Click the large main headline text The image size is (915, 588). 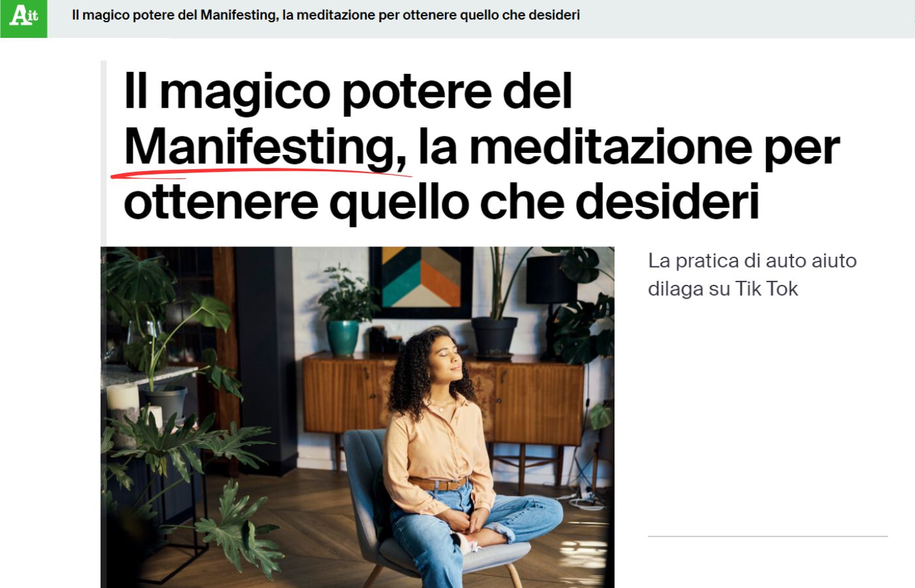point(482,146)
